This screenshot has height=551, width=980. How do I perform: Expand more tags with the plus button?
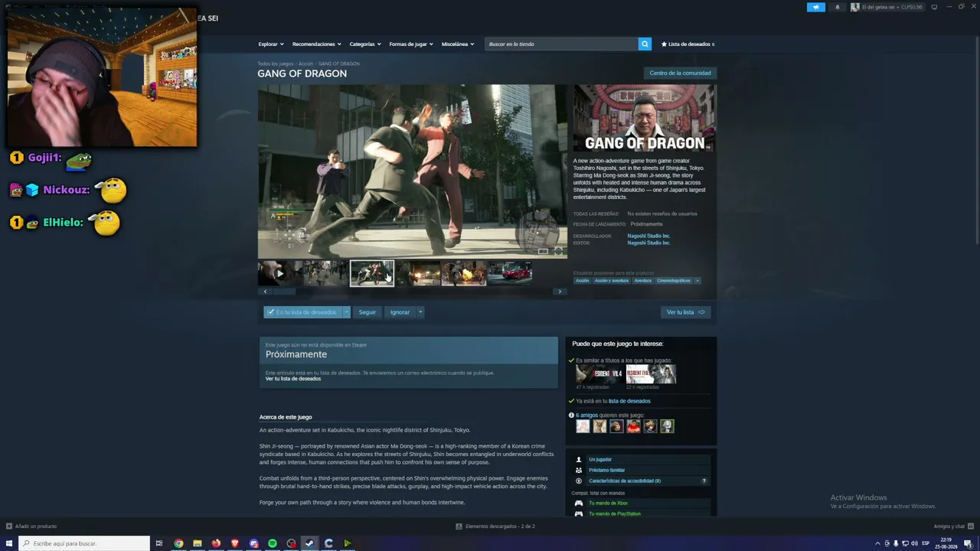click(x=697, y=281)
